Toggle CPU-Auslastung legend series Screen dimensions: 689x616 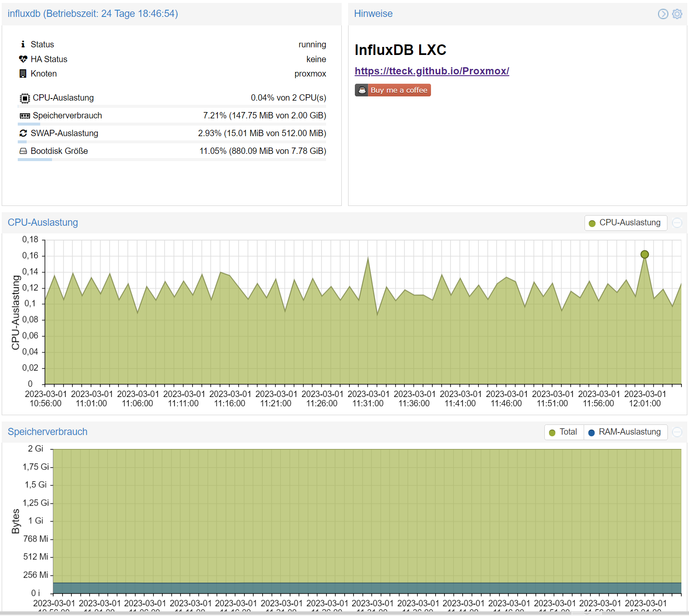pyautogui.click(x=626, y=223)
